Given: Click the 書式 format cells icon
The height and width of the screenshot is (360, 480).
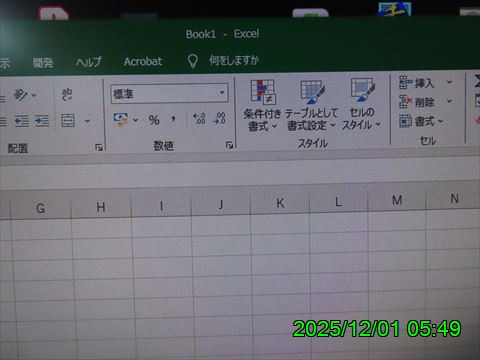Looking at the screenshot, I should pyautogui.click(x=406, y=121).
